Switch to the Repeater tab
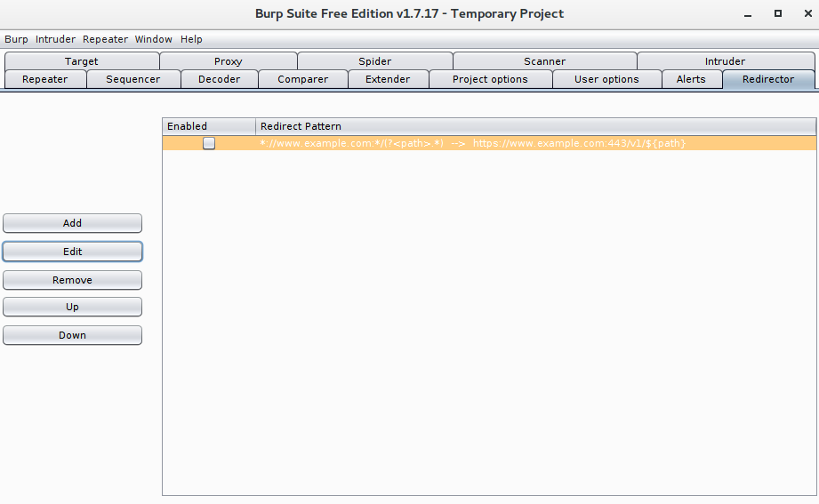This screenshot has height=504, width=819. (x=45, y=79)
